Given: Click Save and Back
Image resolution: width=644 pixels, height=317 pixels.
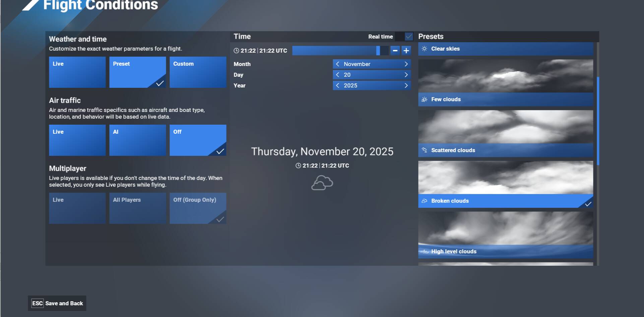Looking at the screenshot, I should (x=57, y=303).
